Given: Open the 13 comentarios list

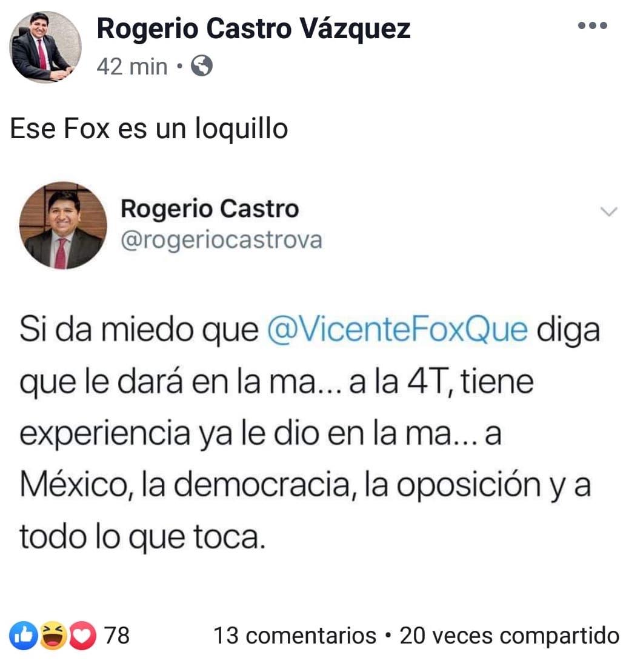Looking at the screenshot, I should (x=295, y=636).
